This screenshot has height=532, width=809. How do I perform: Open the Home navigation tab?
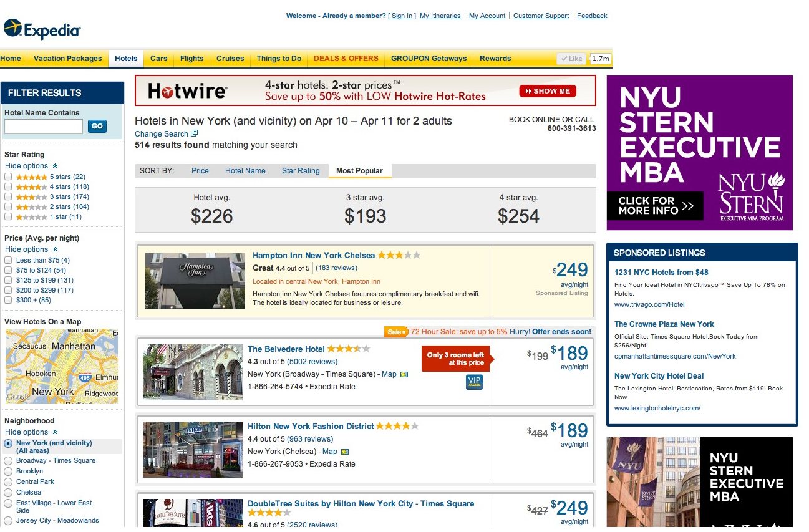pyautogui.click(x=11, y=59)
